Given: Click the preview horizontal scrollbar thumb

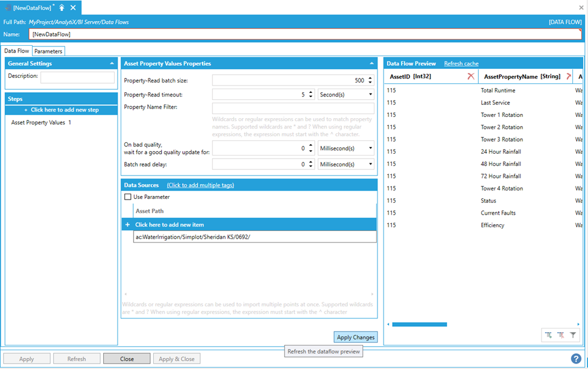Looking at the screenshot, I should [x=419, y=324].
